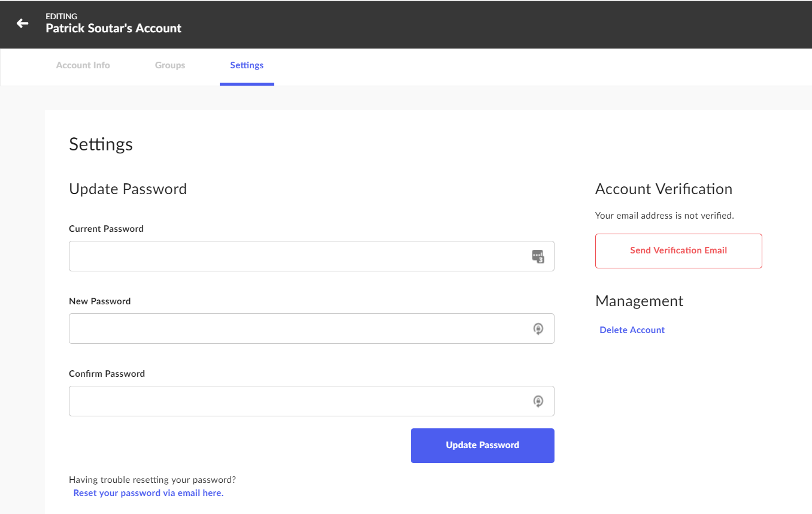Click the 'Current Password' field label

107,229
